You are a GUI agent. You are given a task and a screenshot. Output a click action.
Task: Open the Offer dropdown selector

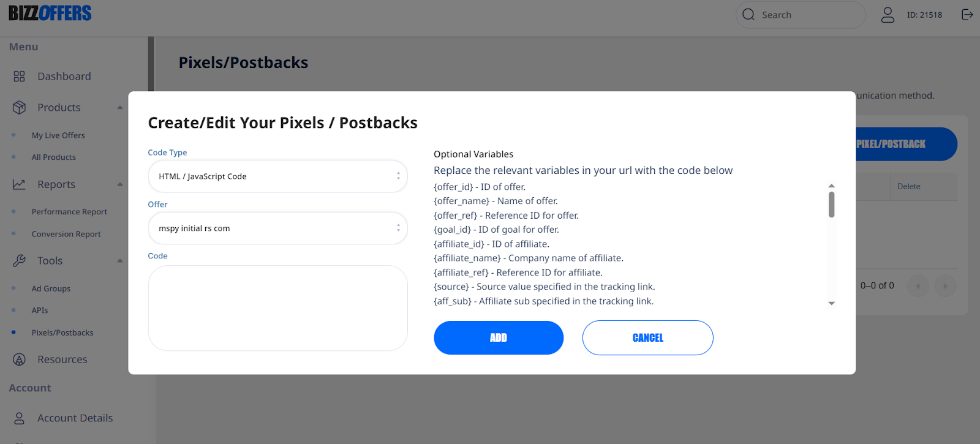point(277,228)
